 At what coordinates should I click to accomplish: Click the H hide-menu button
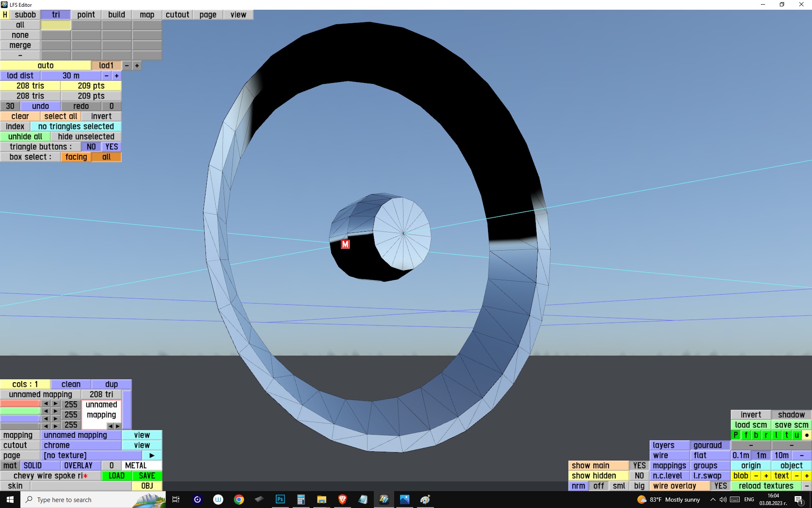[5, 14]
